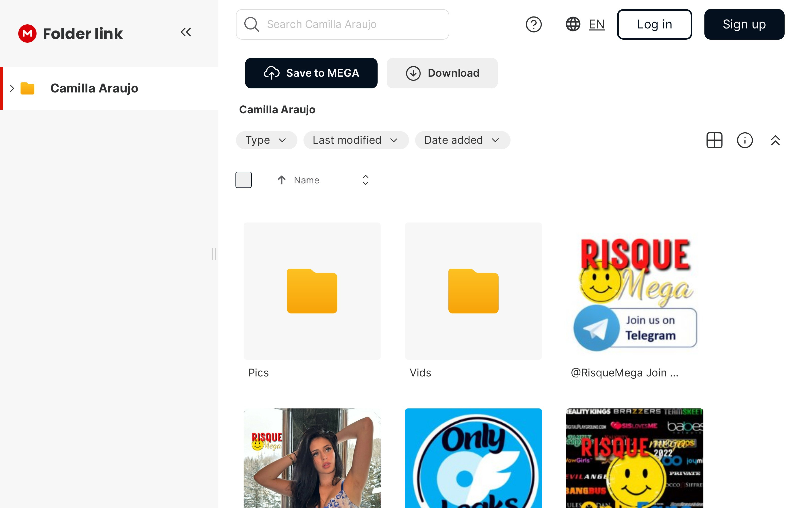Open the woman photo thumbnail

coord(312,458)
